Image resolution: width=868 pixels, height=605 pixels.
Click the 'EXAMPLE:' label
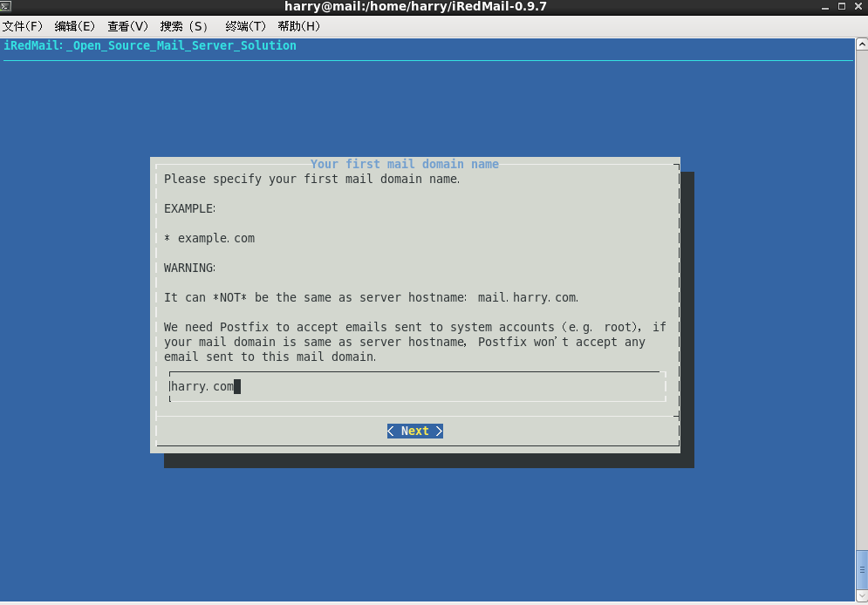pos(189,208)
